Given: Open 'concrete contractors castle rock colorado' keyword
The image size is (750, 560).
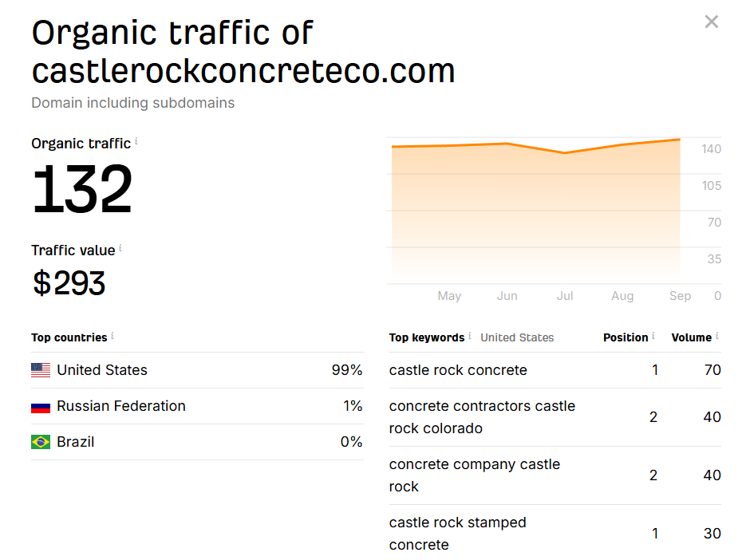Looking at the screenshot, I should coord(482,417).
